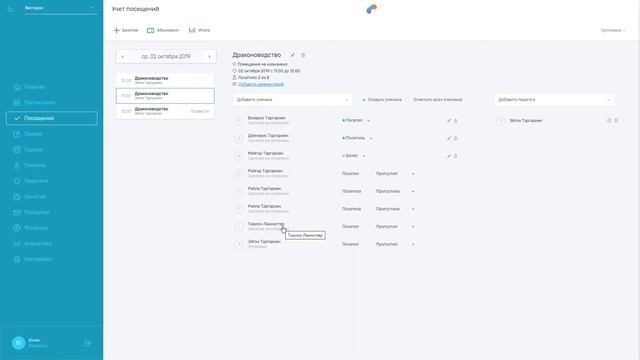Open Расписание in the sidebar
Viewport: 640px width, 360px height.
34,102
